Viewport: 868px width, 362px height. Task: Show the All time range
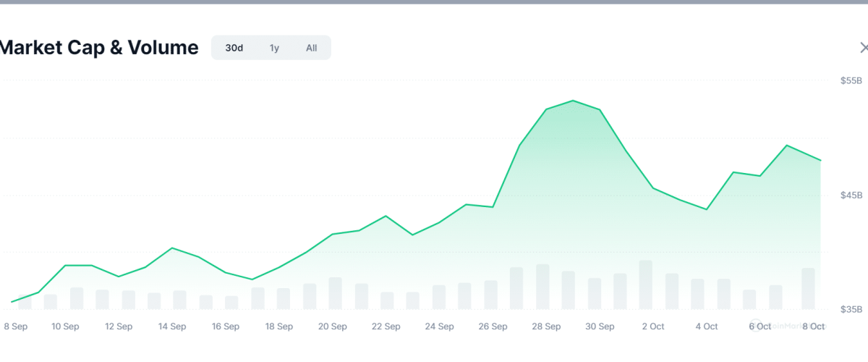pos(311,48)
